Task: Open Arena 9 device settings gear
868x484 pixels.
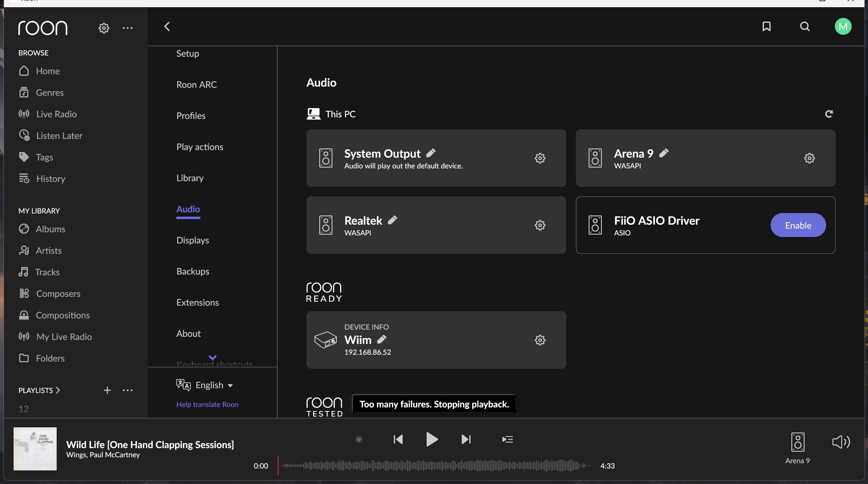Action: pyautogui.click(x=809, y=158)
